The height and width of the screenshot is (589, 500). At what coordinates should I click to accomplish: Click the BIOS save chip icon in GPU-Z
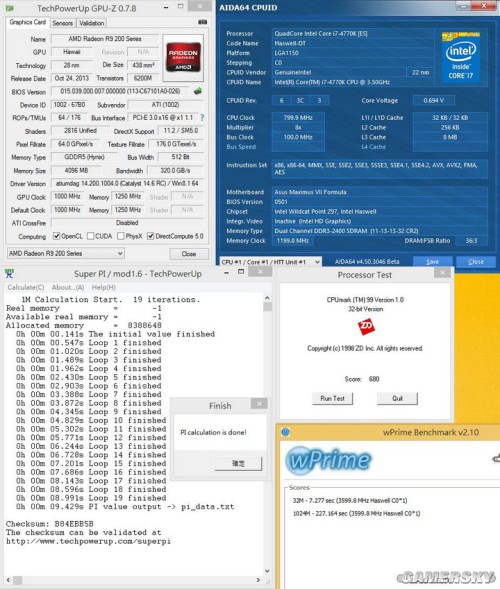[x=198, y=91]
